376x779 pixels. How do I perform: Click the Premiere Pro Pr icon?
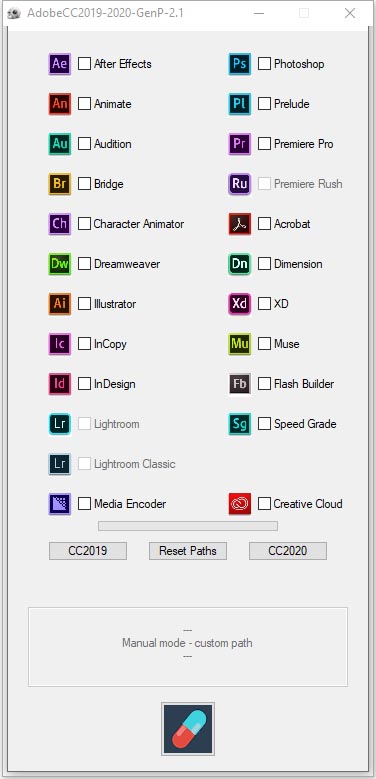(240, 144)
